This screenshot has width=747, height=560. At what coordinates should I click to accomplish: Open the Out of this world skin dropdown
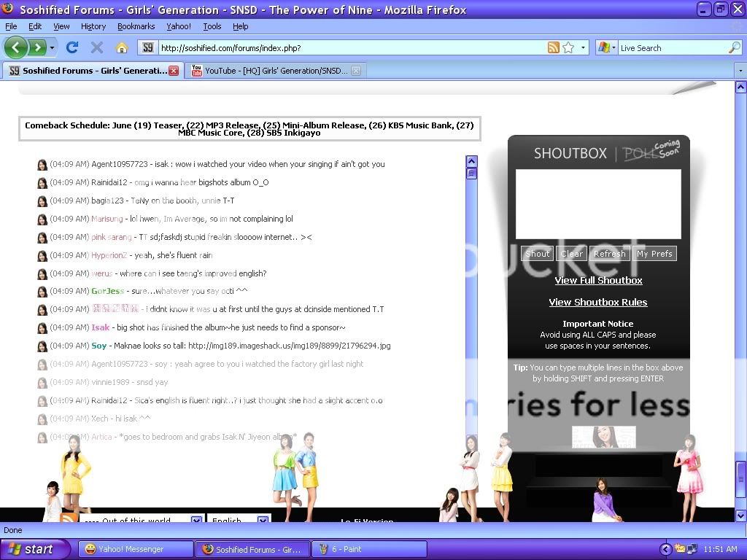point(142,519)
